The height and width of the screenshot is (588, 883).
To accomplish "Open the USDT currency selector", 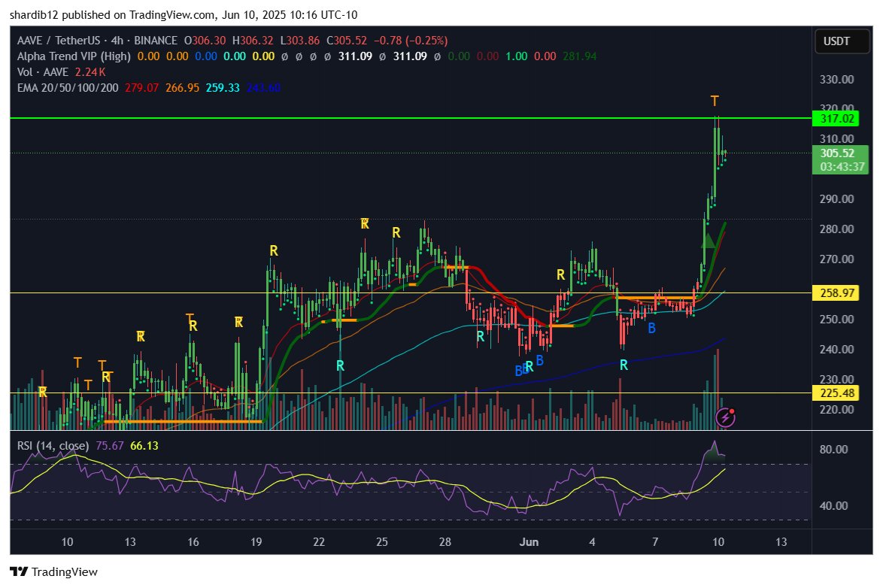I will pyautogui.click(x=842, y=41).
